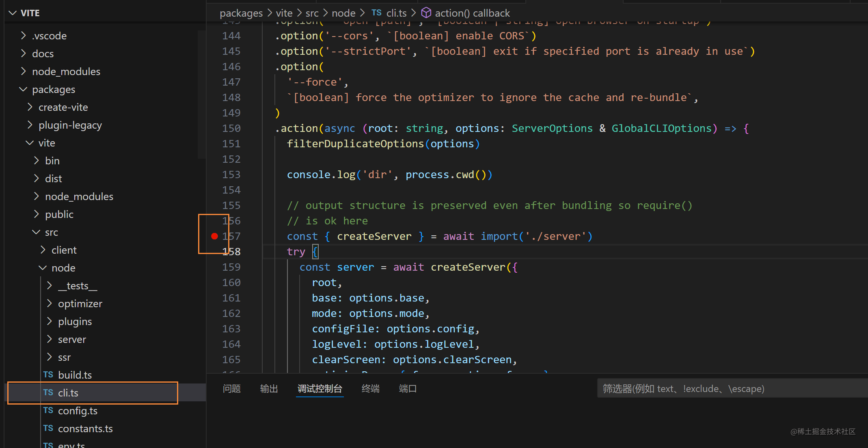Screen dimensions: 868x448
Task: Select 'packages' breadcrumb segment
Action: coord(241,13)
